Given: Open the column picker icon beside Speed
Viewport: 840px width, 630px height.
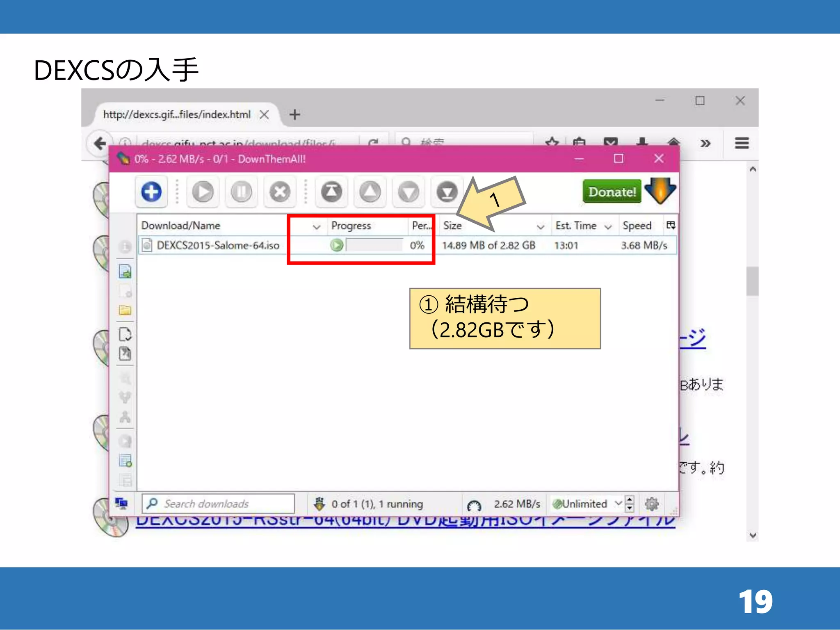Looking at the screenshot, I should click(671, 225).
